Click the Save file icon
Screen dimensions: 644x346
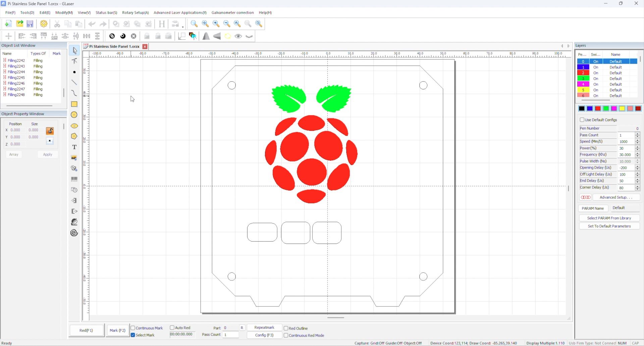point(30,24)
